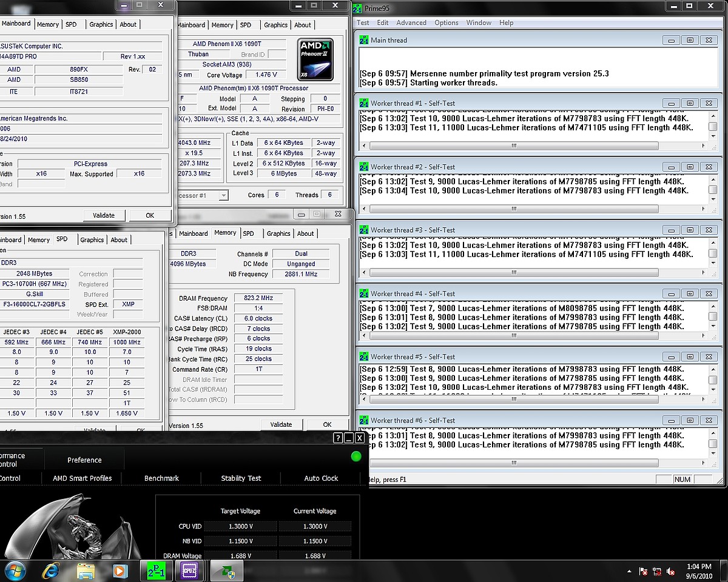Image resolution: width=728 pixels, height=582 pixels.
Task: Click the "NUM" indicator in Prime95 status bar
Action: coord(682,480)
